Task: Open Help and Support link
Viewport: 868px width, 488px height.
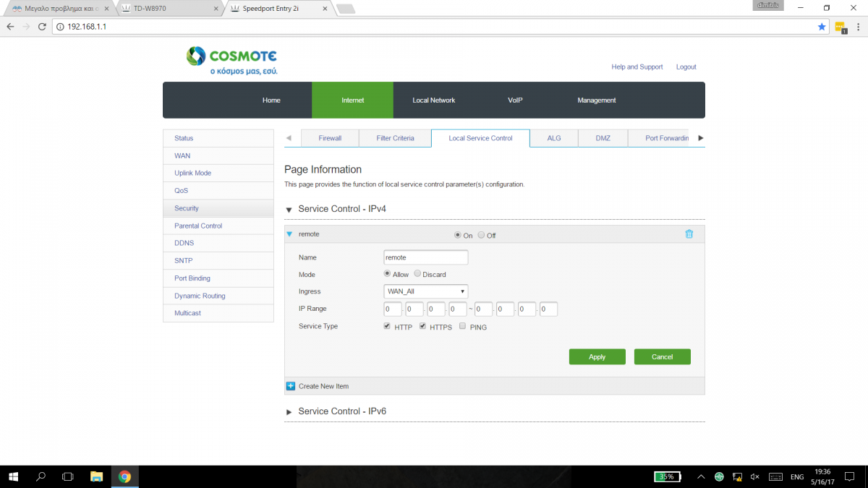Action: pos(637,67)
